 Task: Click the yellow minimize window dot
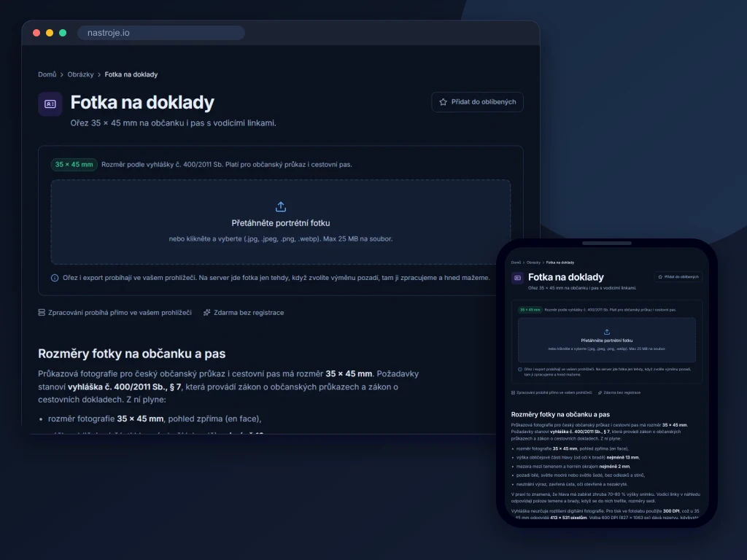[x=50, y=33]
